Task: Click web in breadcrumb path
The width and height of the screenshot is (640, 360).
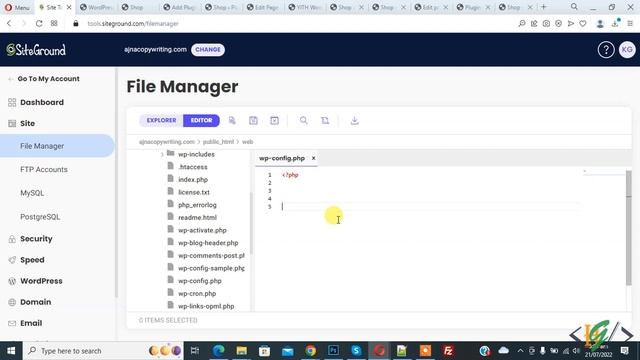Action: pyautogui.click(x=248, y=142)
